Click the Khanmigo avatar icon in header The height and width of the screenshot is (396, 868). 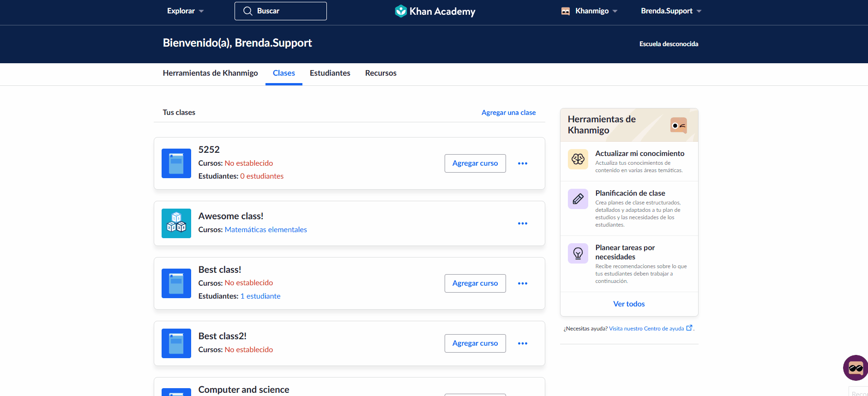tap(566, 11)
